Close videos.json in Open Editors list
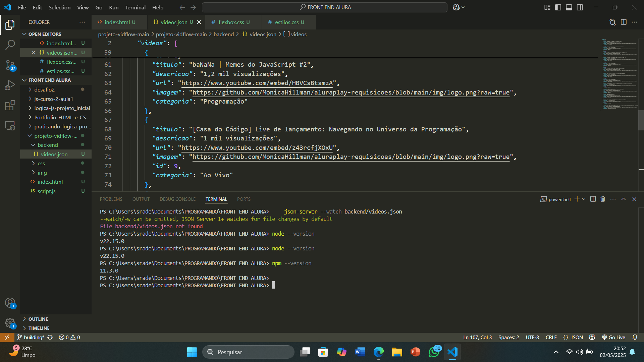The width and height of the screenshot is (644, 362). (x=34, y=53)
